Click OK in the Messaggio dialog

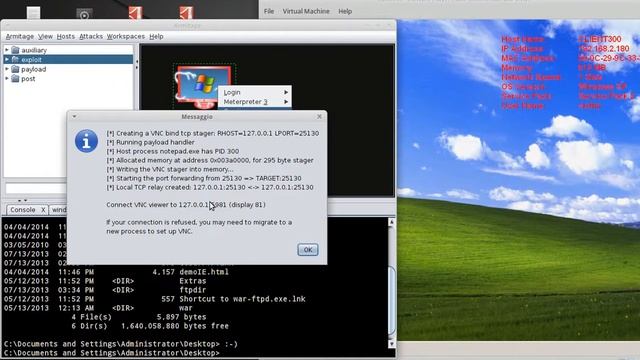pyautogui.click(x=308, y=250)
